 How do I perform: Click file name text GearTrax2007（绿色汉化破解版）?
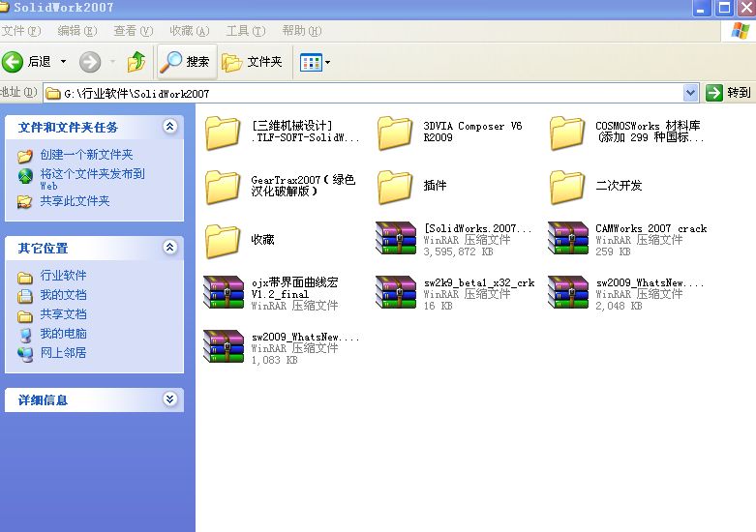303,186
